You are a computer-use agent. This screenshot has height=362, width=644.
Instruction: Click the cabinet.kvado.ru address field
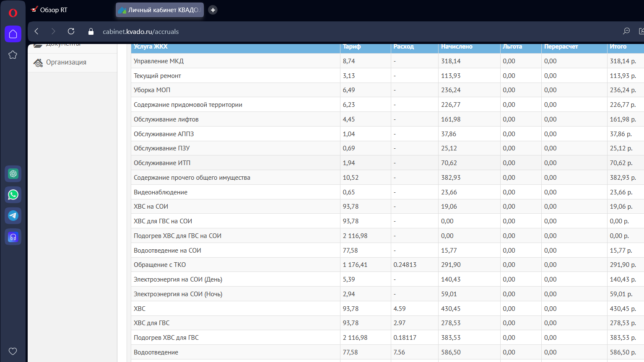pos(141,31)
